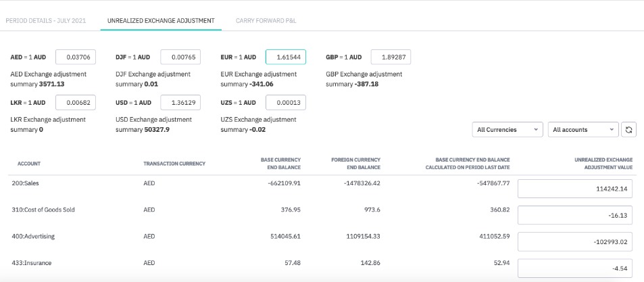Screen dimensions: 644x282
Task: Click the USD exchange rate input
Action: coord(180,102)
